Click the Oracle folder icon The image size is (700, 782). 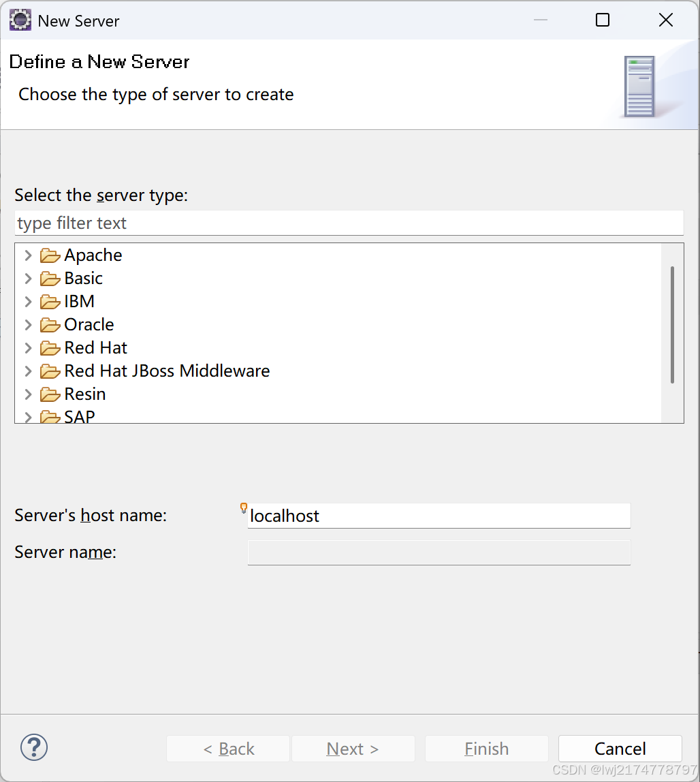pyautogui.click(x=50, y=325)
